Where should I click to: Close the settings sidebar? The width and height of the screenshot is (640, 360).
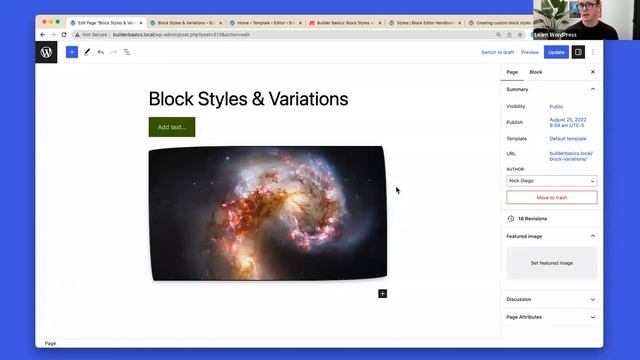[x=593, y=72]
